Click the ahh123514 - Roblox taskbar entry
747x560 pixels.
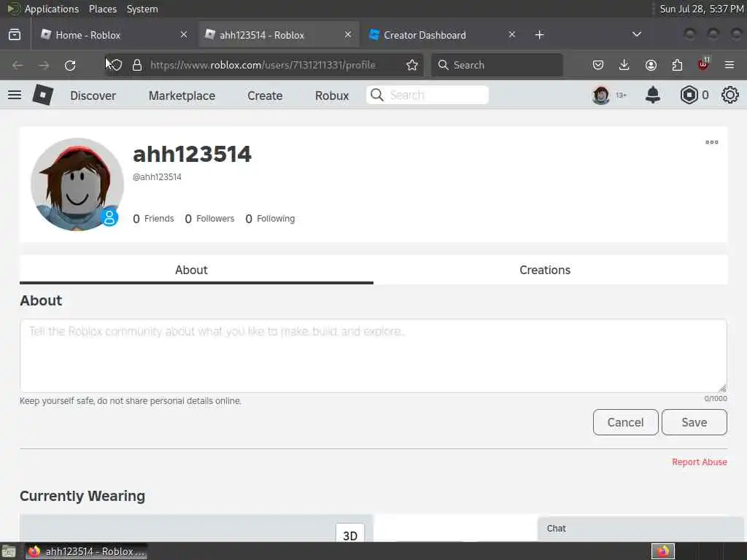(86, 551)
